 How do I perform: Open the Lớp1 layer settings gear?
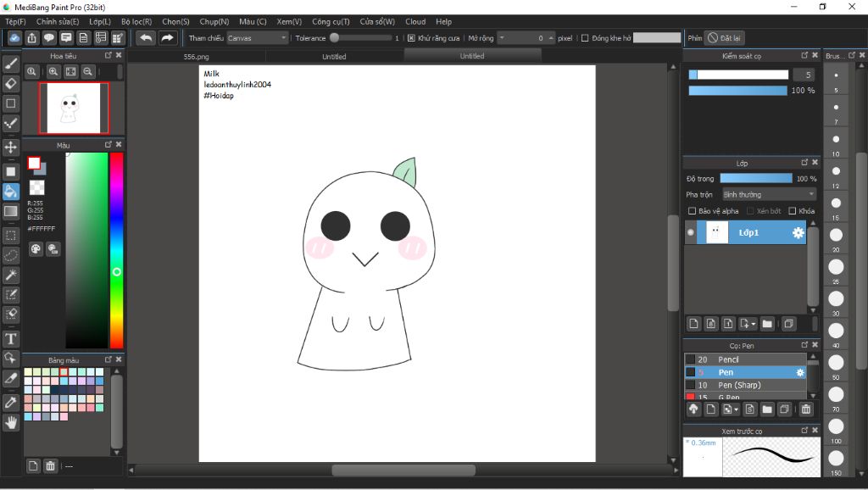pyautogui.click(x=798, y=232)
